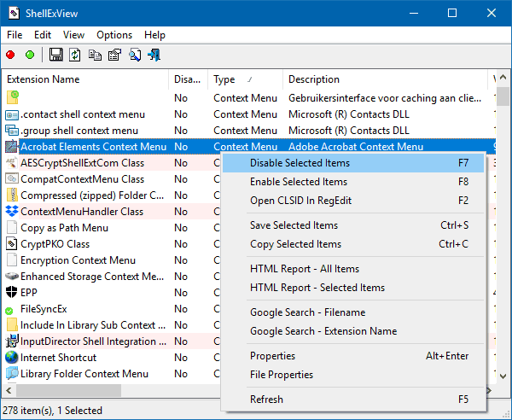Click the shield icon beside EPP
Viewport: 512px width, 420px height.
(x=12, y=292)
